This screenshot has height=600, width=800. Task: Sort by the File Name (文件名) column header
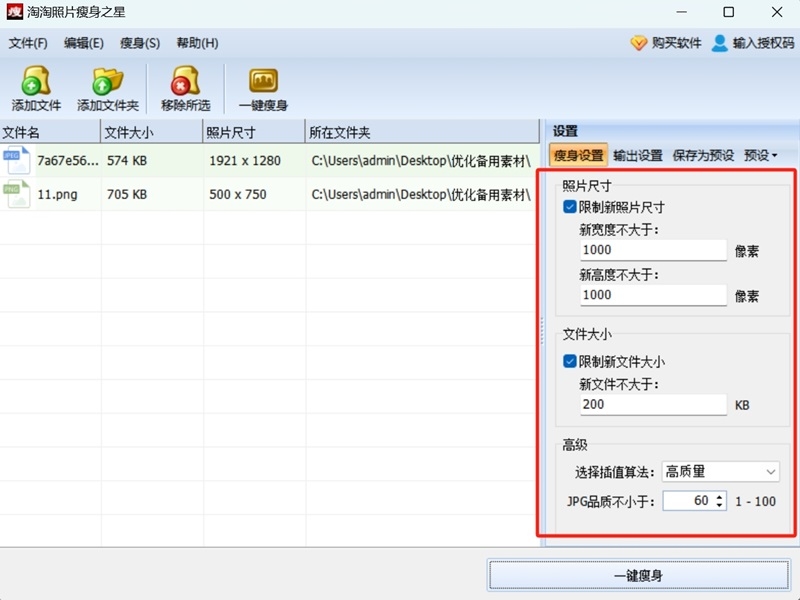click(50, 133)
